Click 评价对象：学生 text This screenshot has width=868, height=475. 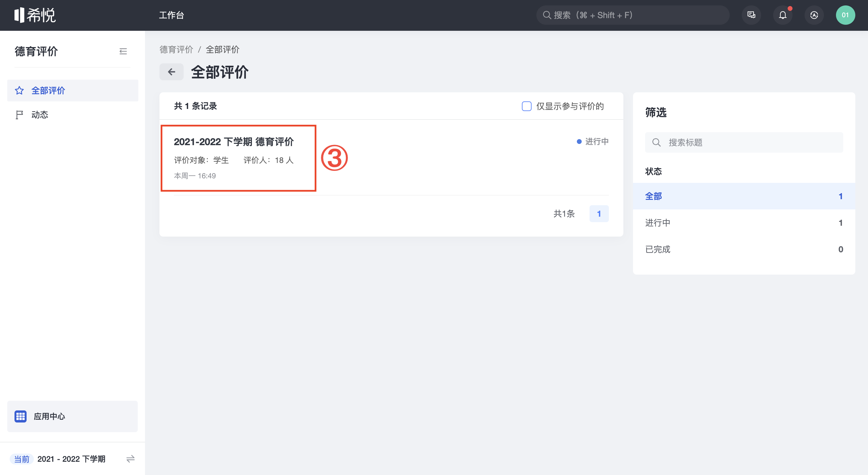[201, 160]
